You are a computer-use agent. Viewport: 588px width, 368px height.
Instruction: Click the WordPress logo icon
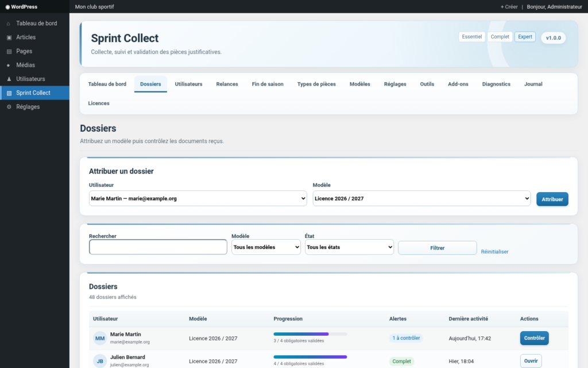[7, 7]
